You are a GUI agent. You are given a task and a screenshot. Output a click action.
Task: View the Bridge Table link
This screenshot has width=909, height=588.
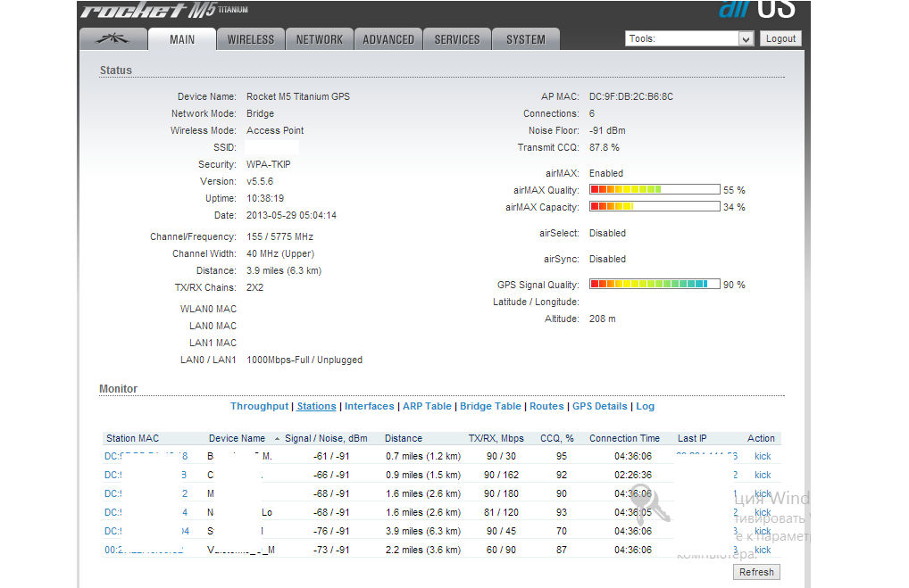point(490,406)
